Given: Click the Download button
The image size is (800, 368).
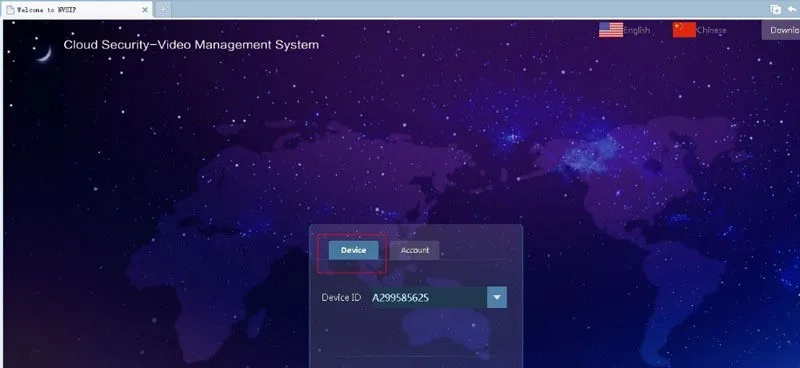Looking at the screenshot, I should tap(782, 30).
